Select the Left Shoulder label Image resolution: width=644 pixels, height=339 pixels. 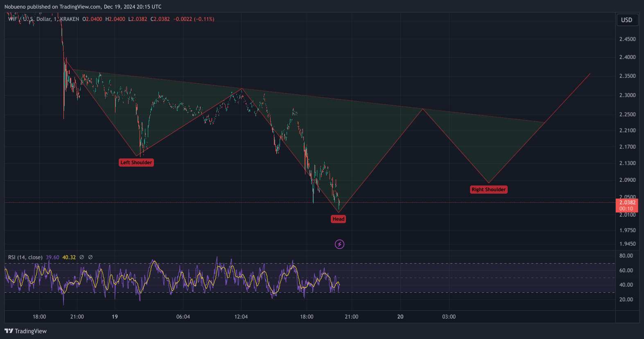136,163
